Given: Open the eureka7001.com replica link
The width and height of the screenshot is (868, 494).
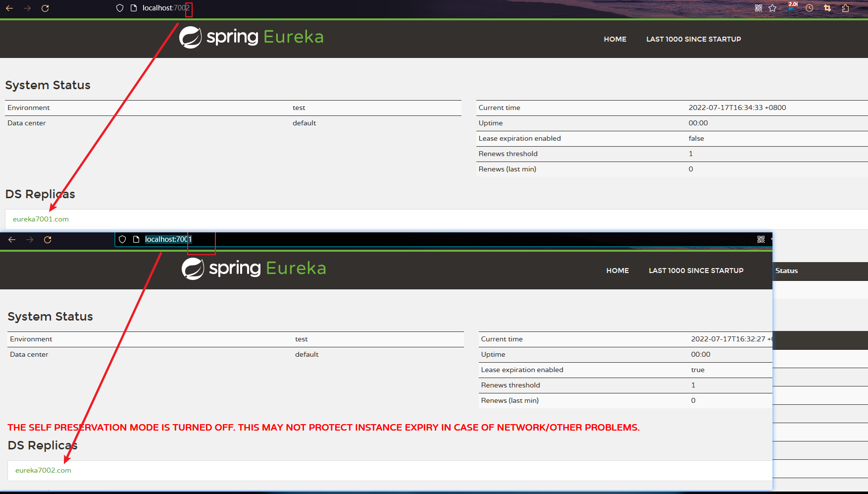Looking at the screenshot, I should click(41, 219).
